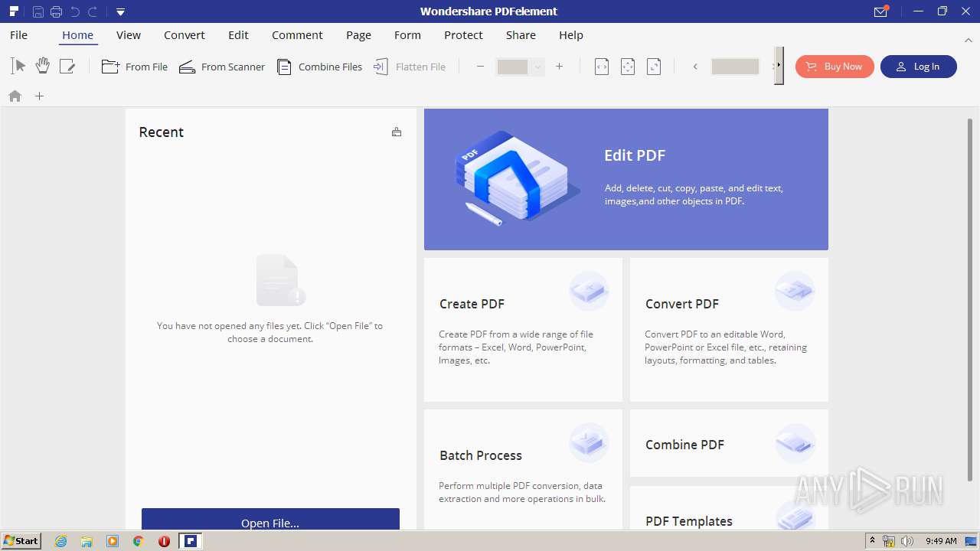Open the Edit ribbon tab
The width and height of the screenshot is (980, 551).
click(x=238, y=34)
